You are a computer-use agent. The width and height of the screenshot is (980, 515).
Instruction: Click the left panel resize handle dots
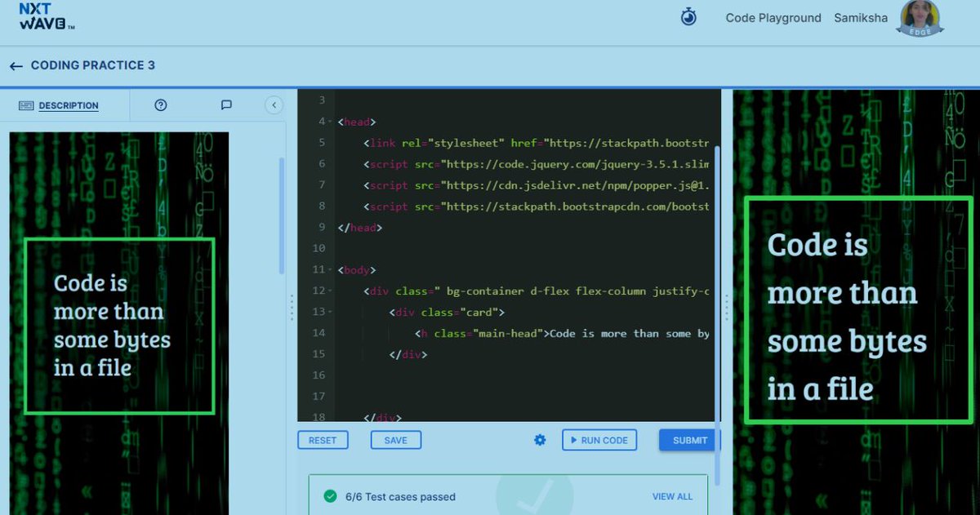click(292, 308)
